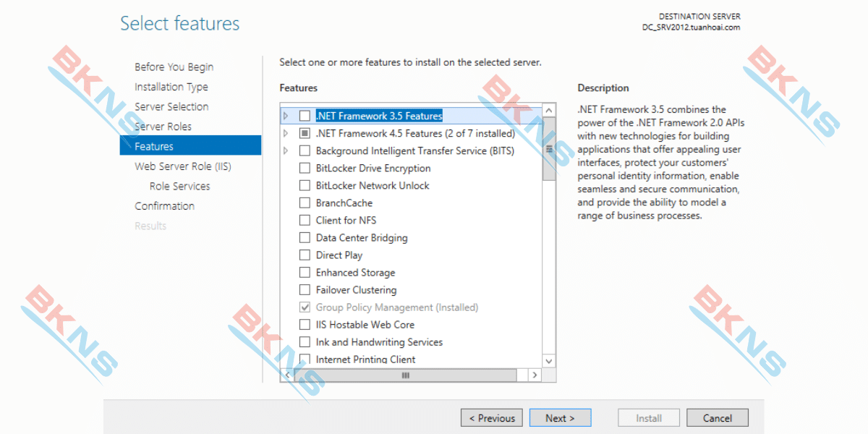868x434 pixels.
Task: Click the Previous button
Action: pos(492,418)
